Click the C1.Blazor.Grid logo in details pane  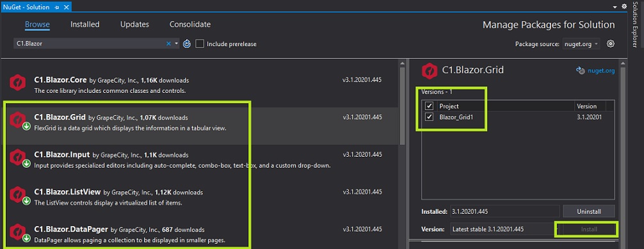[x=429, y=70]
